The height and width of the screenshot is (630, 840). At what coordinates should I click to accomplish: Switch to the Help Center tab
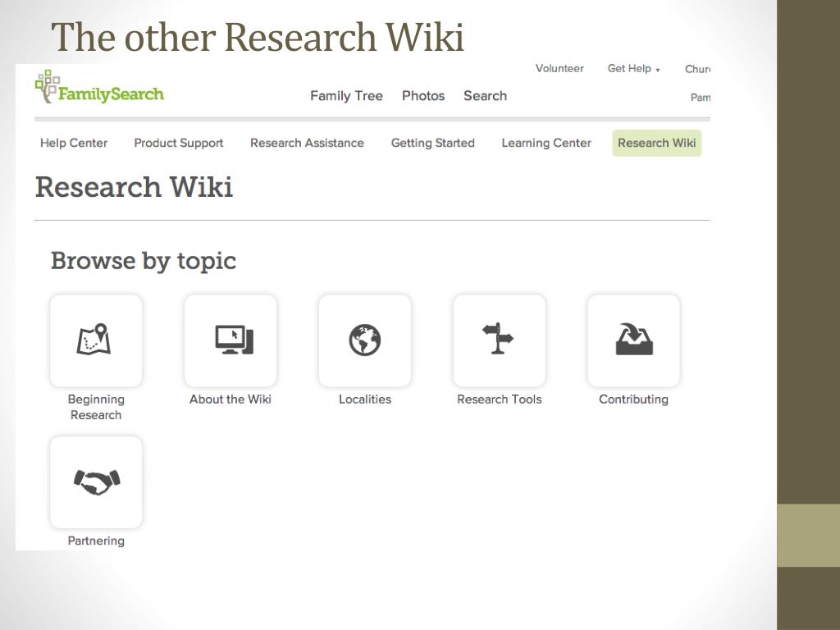[74, 143]
